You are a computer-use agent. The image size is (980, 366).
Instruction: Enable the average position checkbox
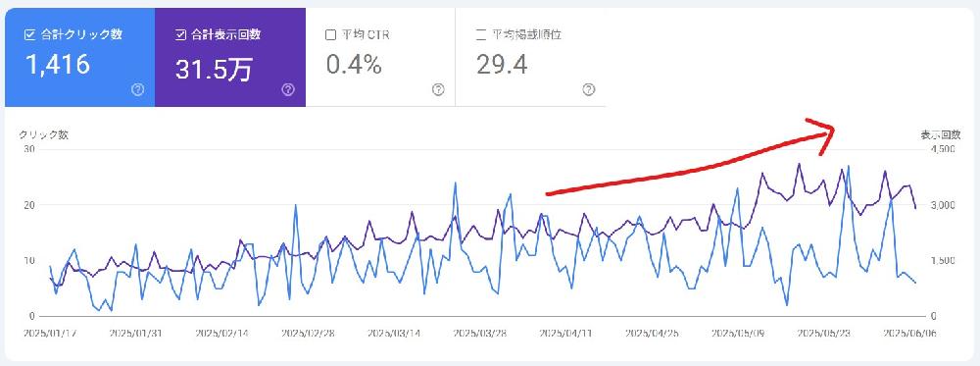click(x=480, y=35)
